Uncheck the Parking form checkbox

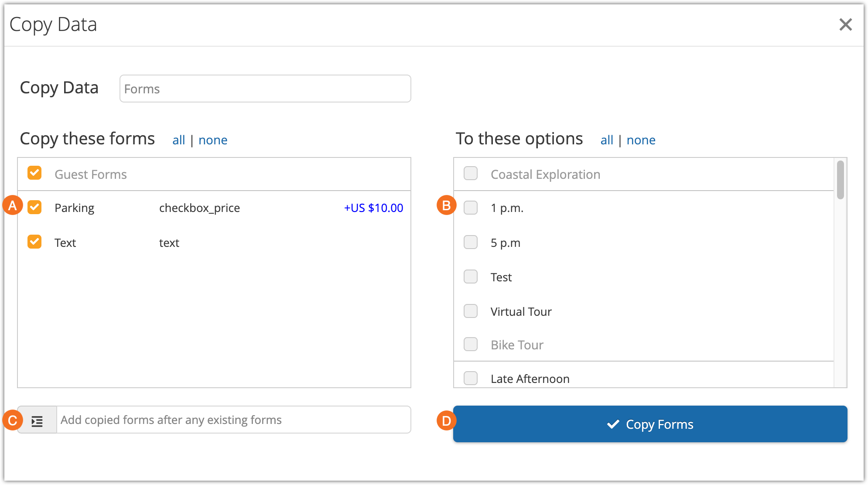[x=34, y=207]
